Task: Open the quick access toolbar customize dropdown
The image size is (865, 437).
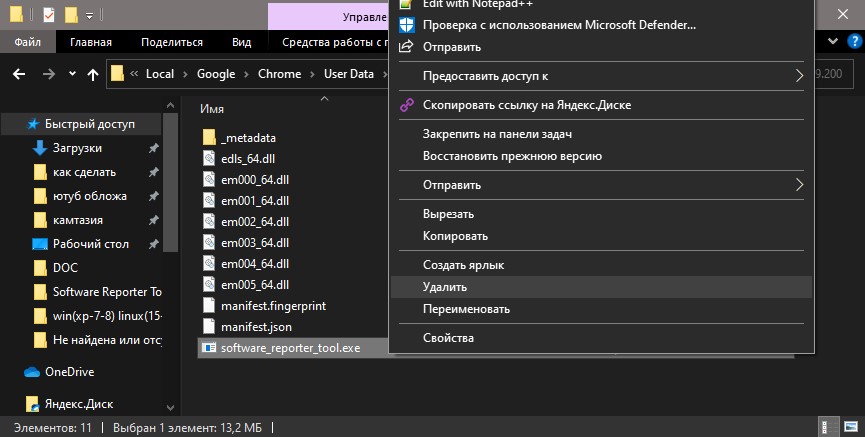Action: [89, 16]
